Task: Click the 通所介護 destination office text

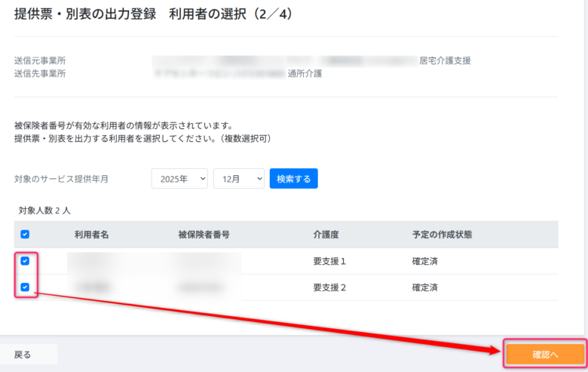Action: tap(305, 74)
